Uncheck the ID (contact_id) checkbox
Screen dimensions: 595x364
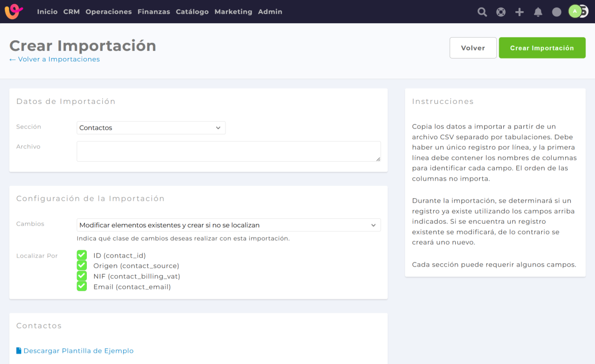click(x=82, y=255)
